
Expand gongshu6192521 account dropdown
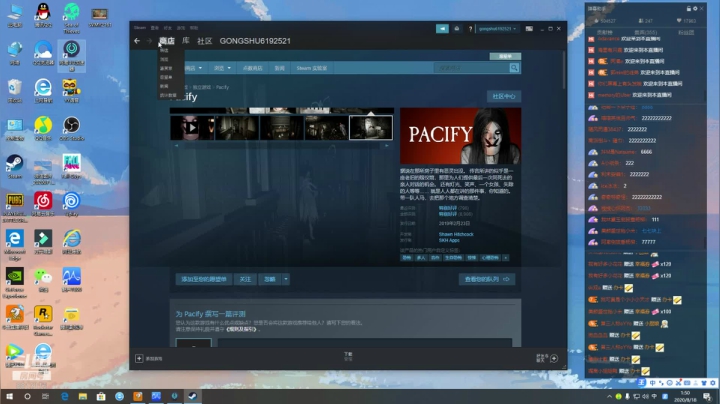pos(497,29)
